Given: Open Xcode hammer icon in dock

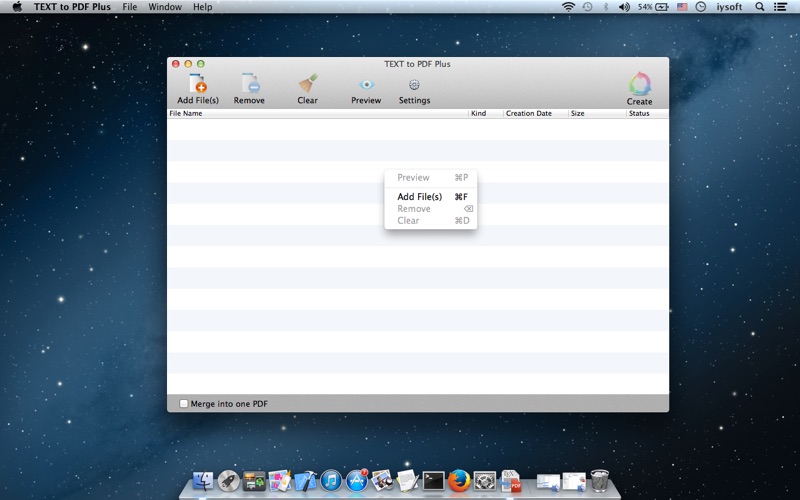Looking at the screenshot, I should (306, 481).
